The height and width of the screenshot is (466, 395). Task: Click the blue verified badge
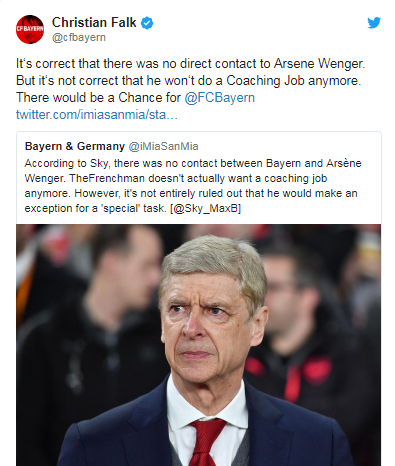147,23
